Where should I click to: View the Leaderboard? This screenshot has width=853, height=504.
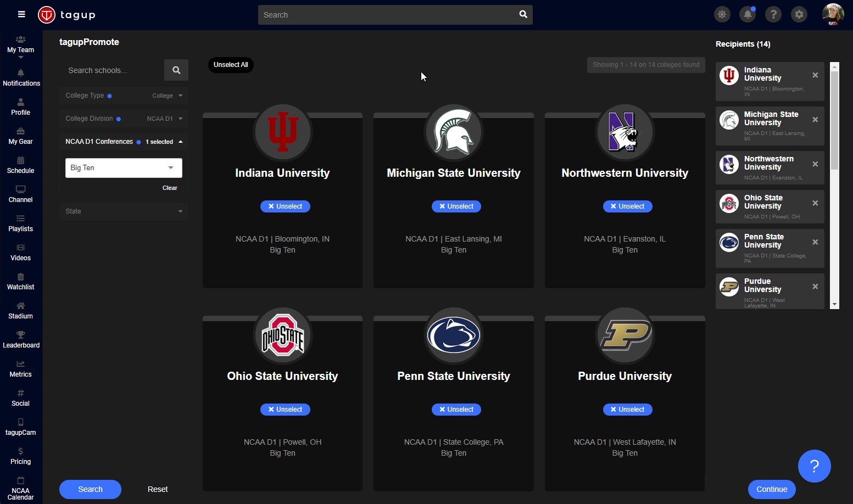pyautogui.click(x=21, y=340)
